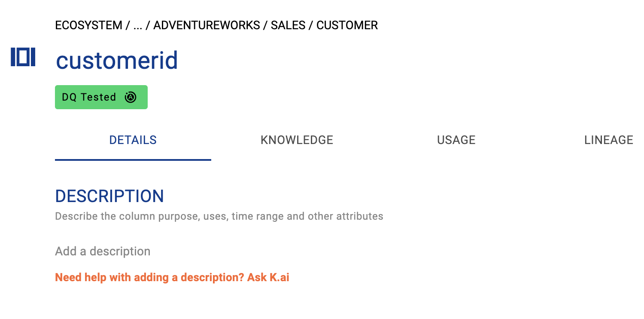Click the DQ Tested badge label

[89, 97]
